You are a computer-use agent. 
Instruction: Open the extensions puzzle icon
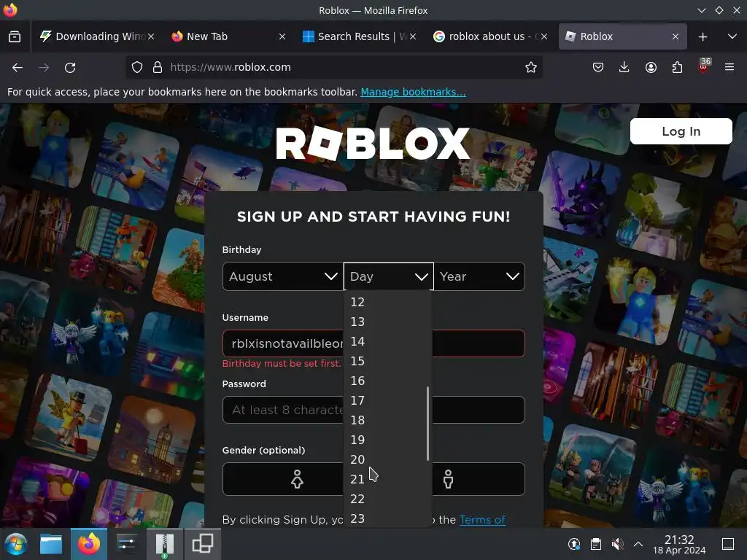point(677,67)
